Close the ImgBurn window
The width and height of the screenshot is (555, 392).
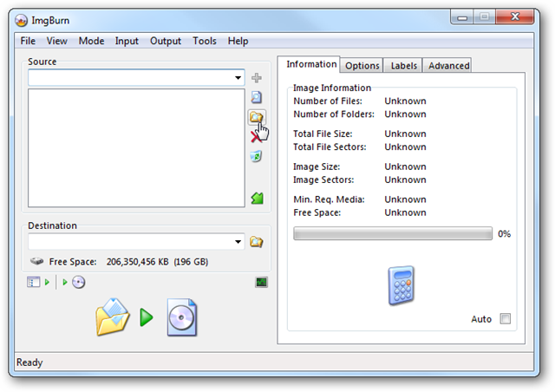[x=514, y=16]
